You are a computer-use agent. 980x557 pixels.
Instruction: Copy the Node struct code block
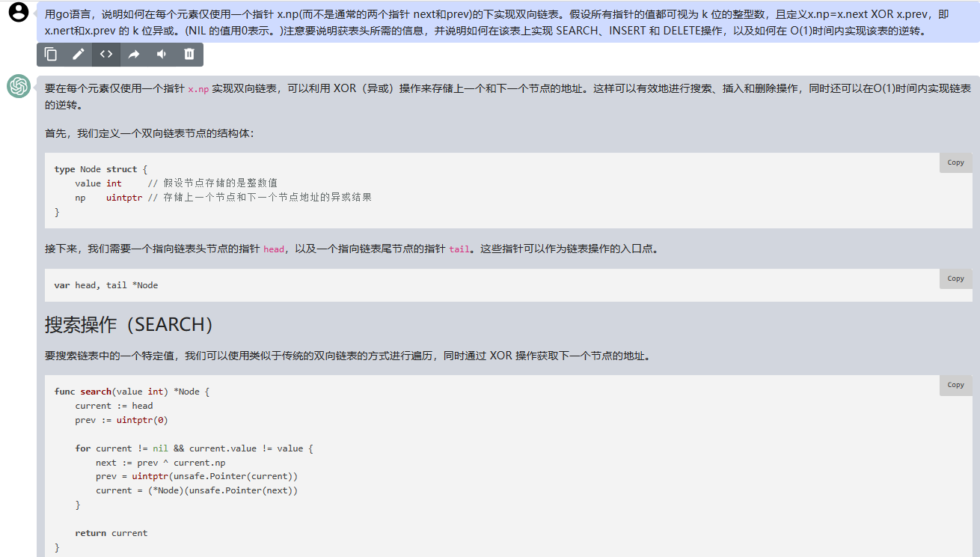[956, 162]
